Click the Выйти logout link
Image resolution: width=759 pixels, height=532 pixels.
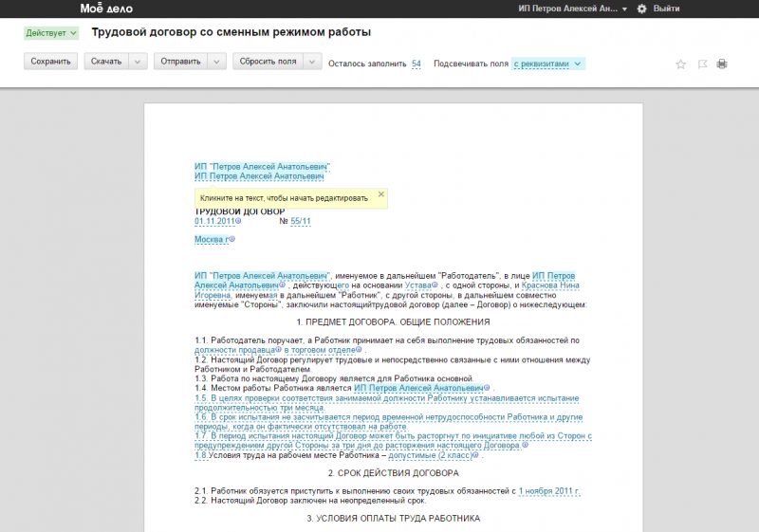point(666,9)
